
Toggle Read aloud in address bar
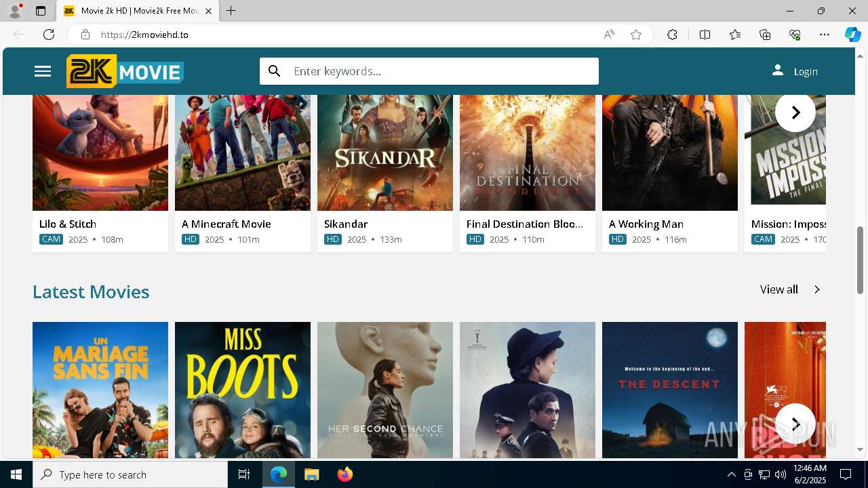click(609, 35)
